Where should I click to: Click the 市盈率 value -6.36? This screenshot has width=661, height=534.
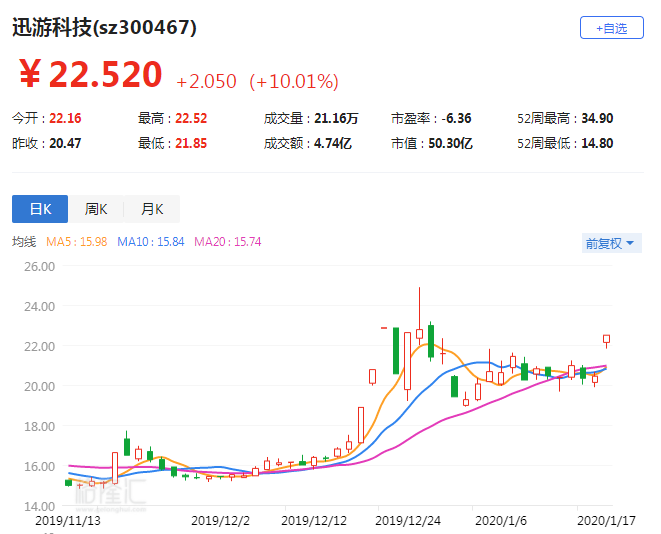[x=456, y=118]
